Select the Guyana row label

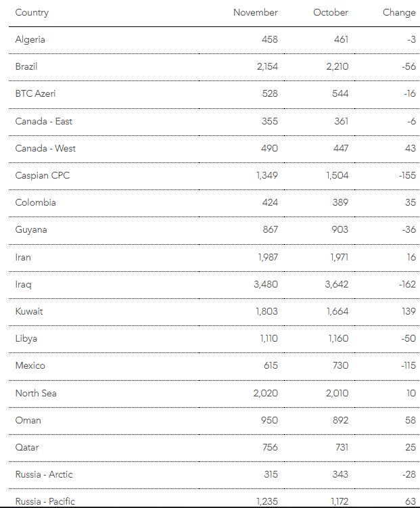coord(30,230)
